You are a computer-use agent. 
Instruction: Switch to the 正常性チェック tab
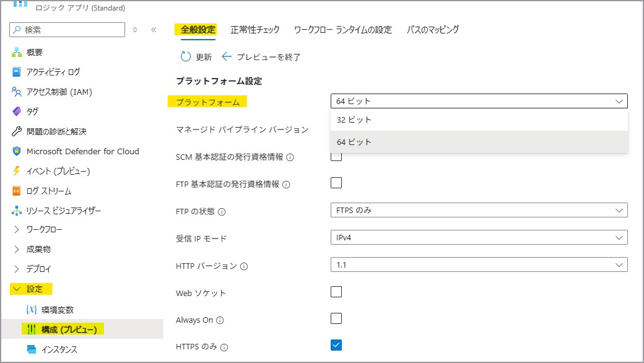(255, 29)
